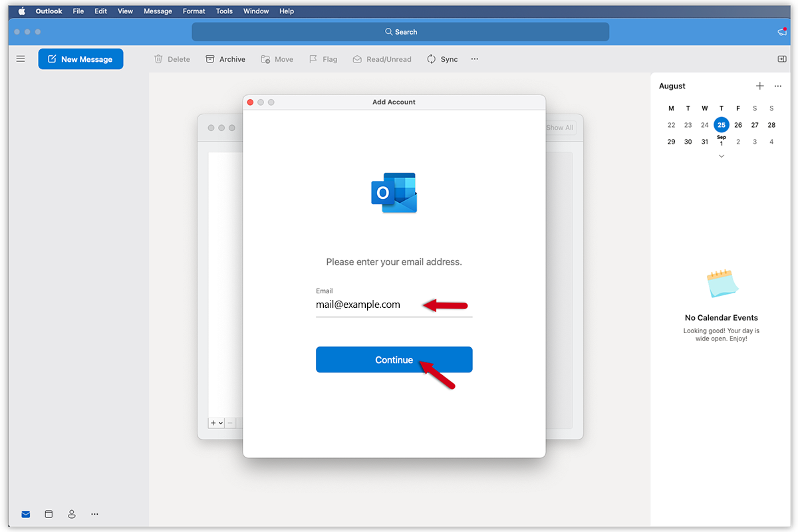Open the Edit menu

pyautogui.click(x=100, y=11)
